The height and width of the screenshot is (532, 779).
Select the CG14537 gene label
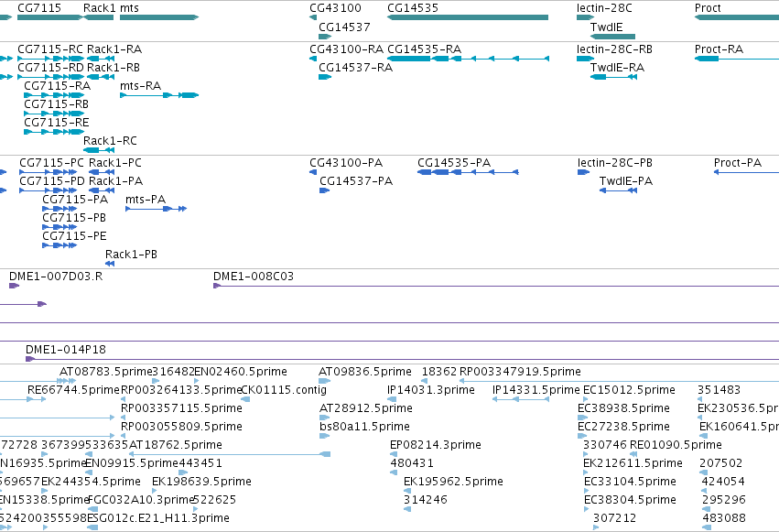tap(344, 27)
